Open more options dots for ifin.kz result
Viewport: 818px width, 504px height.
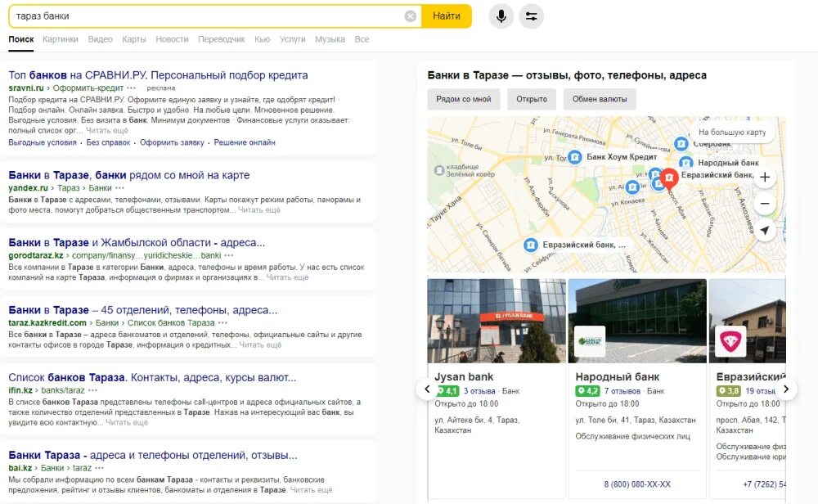93,390
